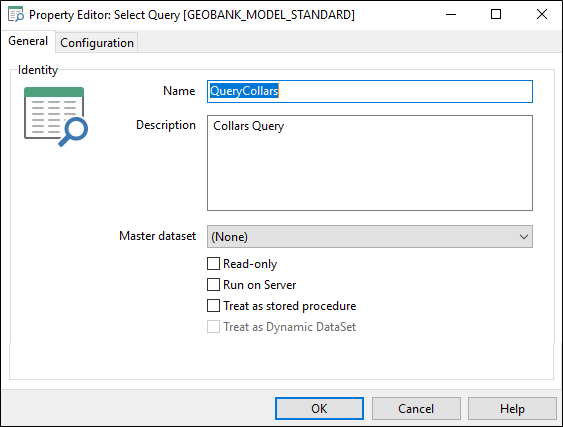Select the General tab
The image size is (563, 427).
[28, 41]
